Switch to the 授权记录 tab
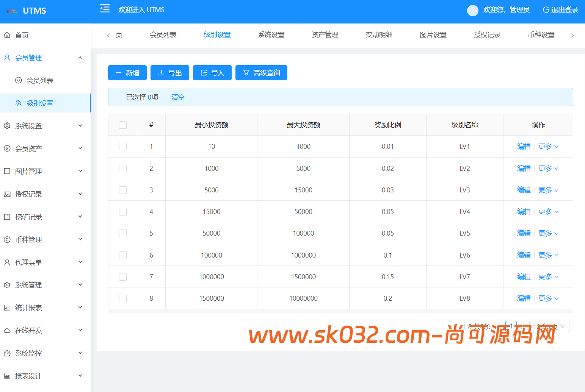Viewport: 585px width, 392px height. (487, 35)
